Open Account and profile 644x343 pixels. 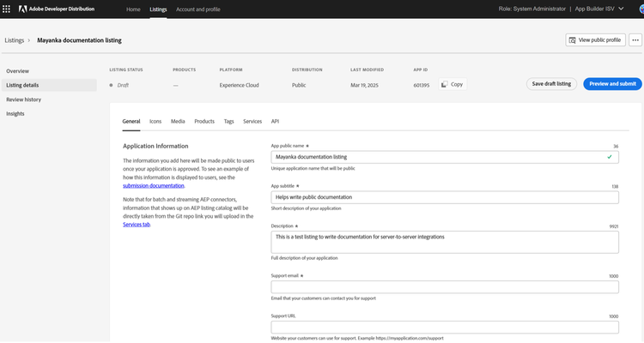198,9
